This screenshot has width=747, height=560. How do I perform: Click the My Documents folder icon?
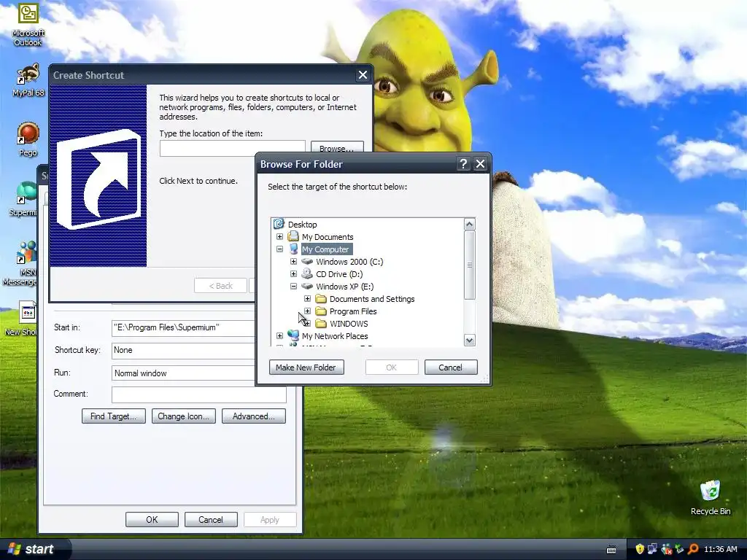(x=293, y=236)
